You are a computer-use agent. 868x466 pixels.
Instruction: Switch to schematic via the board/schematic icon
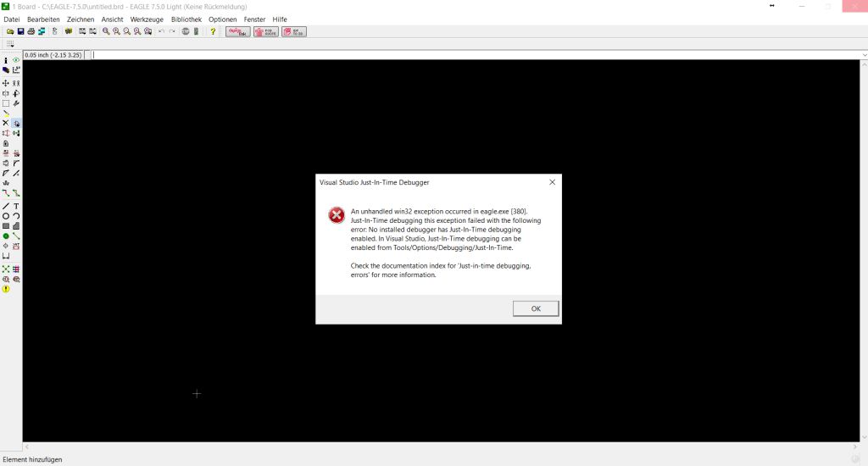[54, 31]
